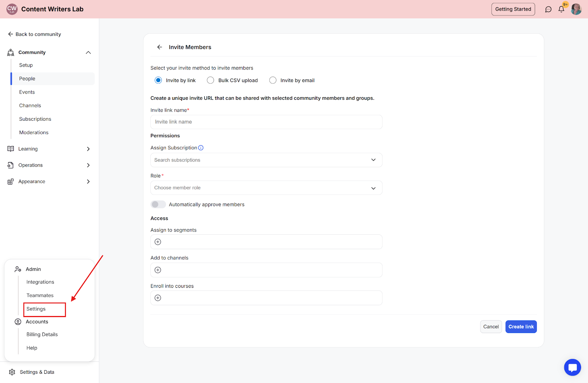Select the Invite by email radio option
The image size is (588, 383).
pyautogui.click(x=273, y=80)
